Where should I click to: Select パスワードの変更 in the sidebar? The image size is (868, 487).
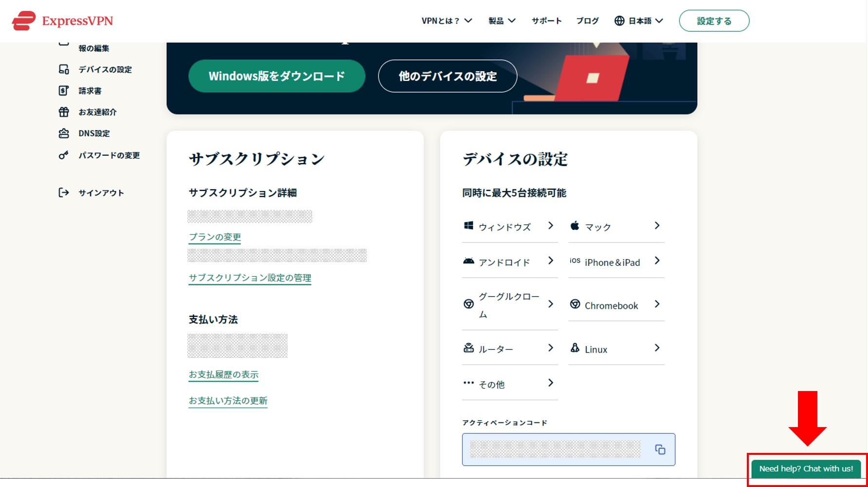coord(109,155)
